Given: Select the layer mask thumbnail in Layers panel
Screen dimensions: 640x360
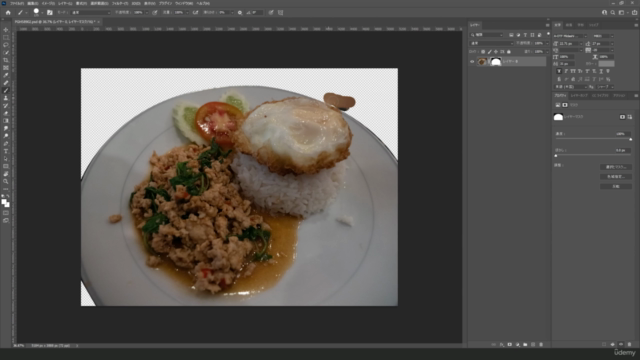Looking at the screenshot, I should pyautogui.click(x=496, y=62).
